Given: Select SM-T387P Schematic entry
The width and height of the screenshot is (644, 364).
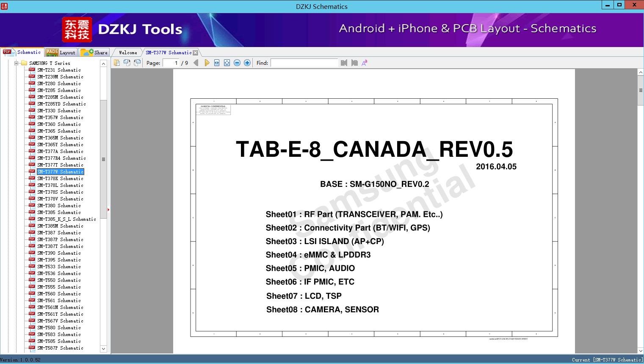Looking at the screenshot, I should [60, 239].
